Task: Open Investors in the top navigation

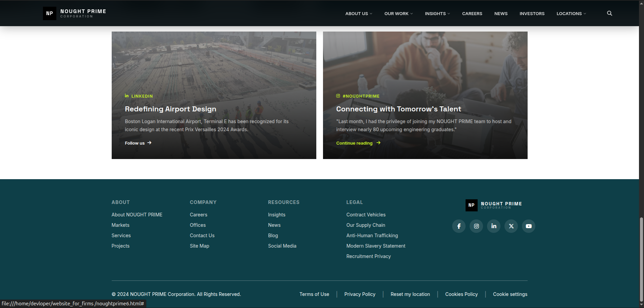Action: click(x=532, y=14)
